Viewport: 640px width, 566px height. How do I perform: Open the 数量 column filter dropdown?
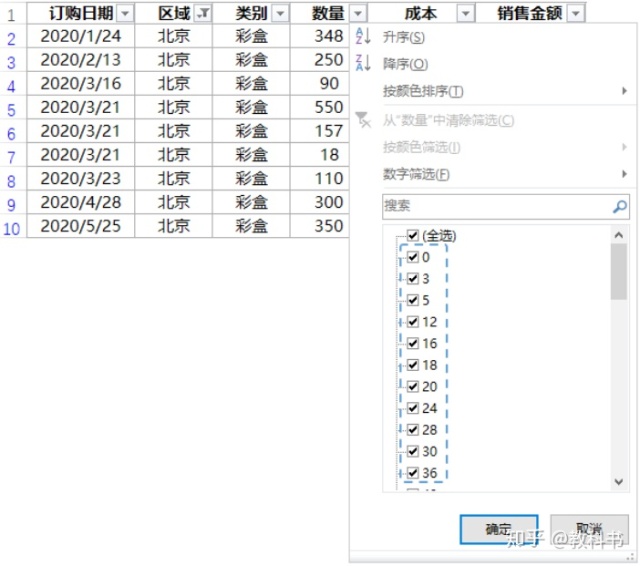(358, 14)
